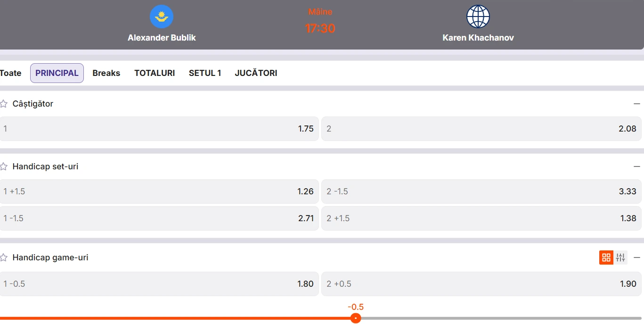Select set handicap 1 +1.5 at 1.26
Image resolution: width=644 pixels, height=324 pixels.
point(159,191)
